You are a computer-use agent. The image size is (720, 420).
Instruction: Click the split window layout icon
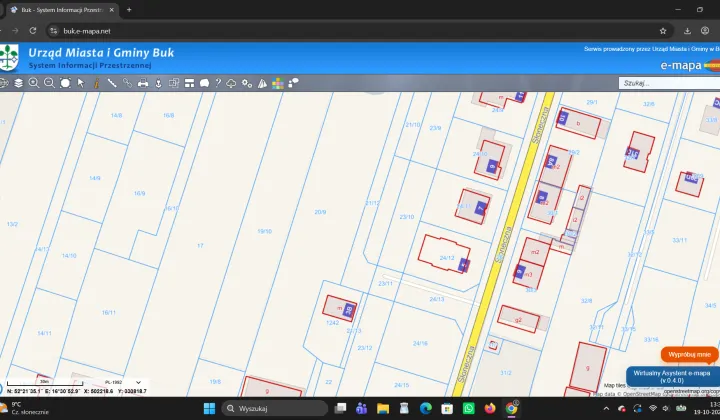tap(189, 83)
